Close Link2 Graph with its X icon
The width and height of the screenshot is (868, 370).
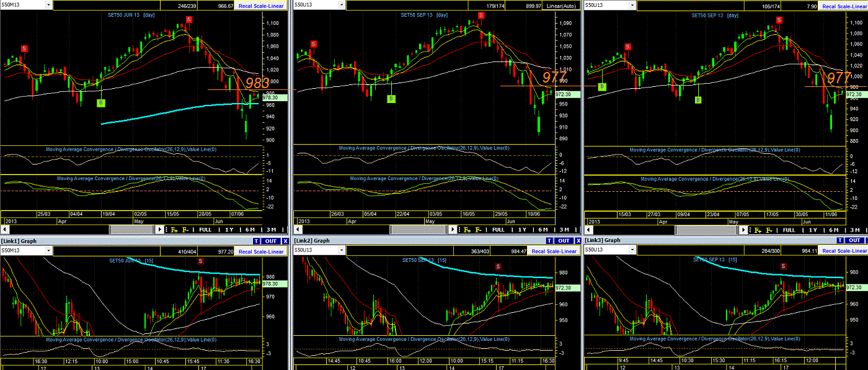pos(578,241)
